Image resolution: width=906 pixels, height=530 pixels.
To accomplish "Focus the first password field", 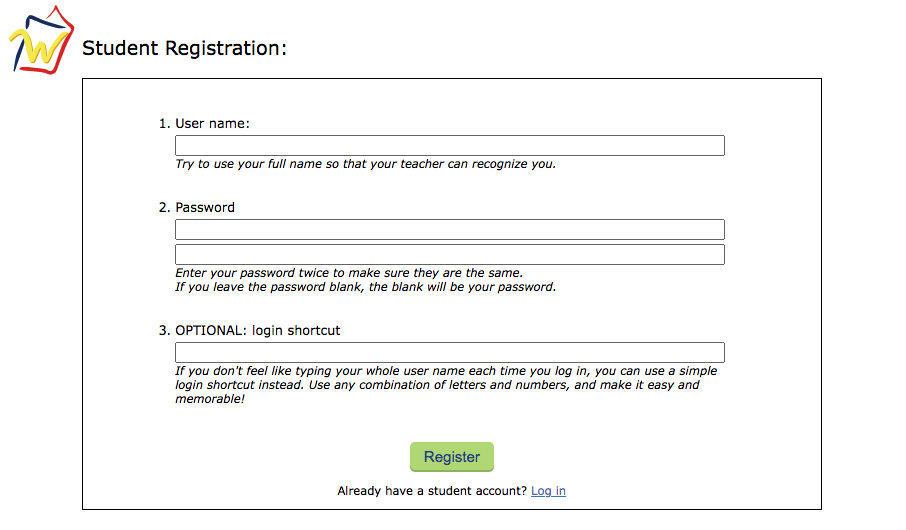I will [449, 230].
